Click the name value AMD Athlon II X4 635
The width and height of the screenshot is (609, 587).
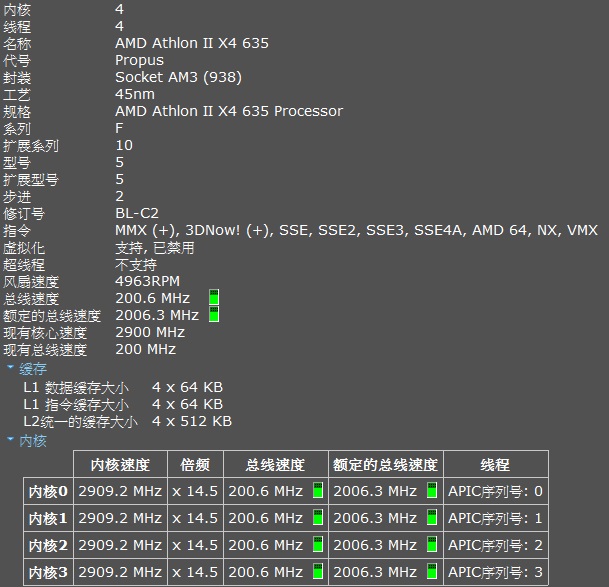click(192, 43)
